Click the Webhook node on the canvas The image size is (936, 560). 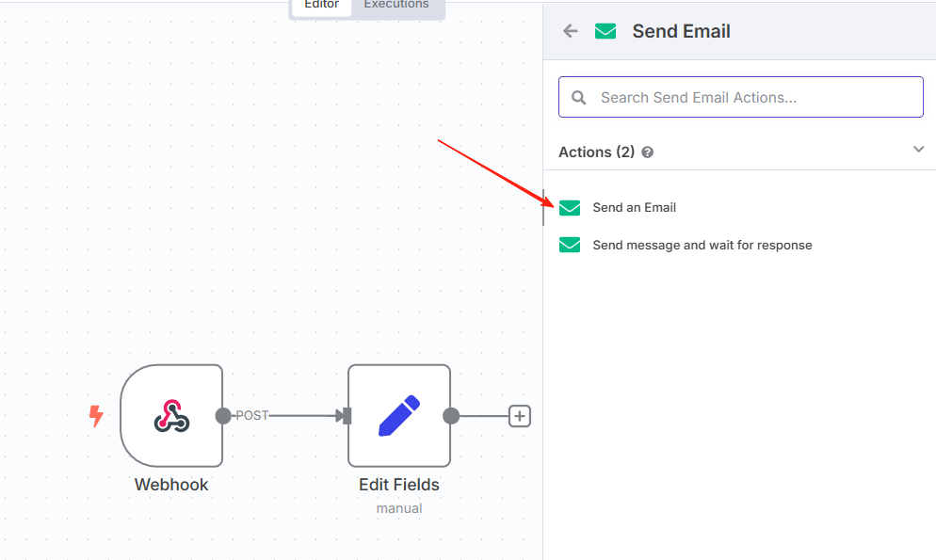[172, 416]
